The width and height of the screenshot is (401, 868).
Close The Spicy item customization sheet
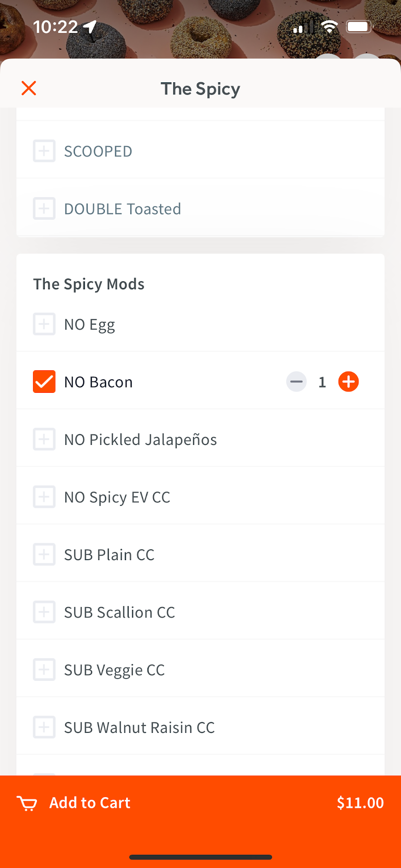click(x=29, y=88)
